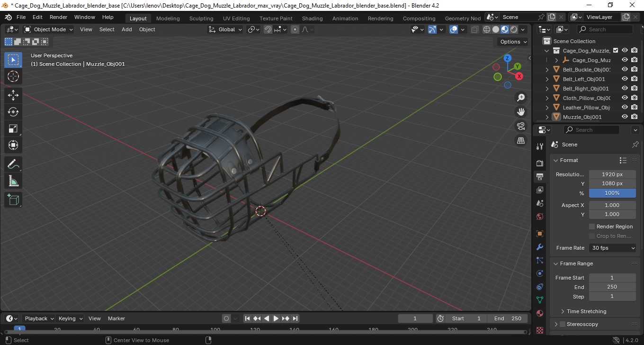Open the File menu
The height and width of the screenshot is (345, 644).
click(21, 17)
